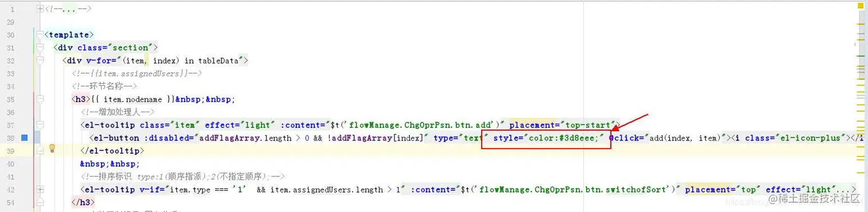Click the &nbsp;&nbsp; text on line 40
The width and height of the screenshot is (868, 212).
pyautogui.click(x=109, y=164)
